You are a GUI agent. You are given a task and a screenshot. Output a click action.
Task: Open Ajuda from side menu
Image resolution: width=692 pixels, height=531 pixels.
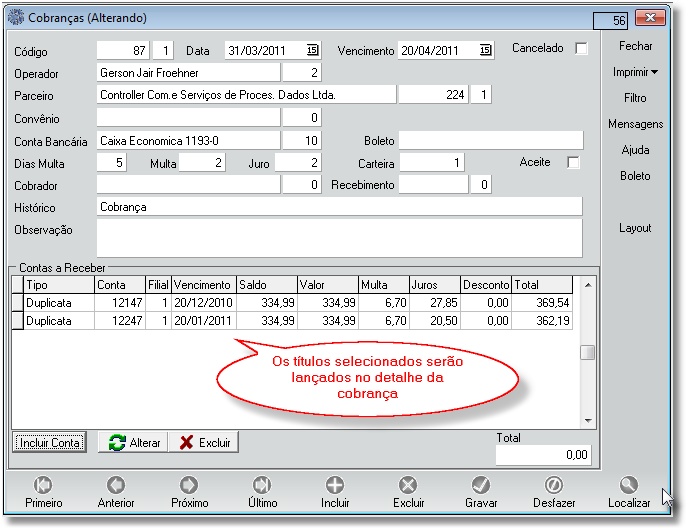click(x=635, y=150)
